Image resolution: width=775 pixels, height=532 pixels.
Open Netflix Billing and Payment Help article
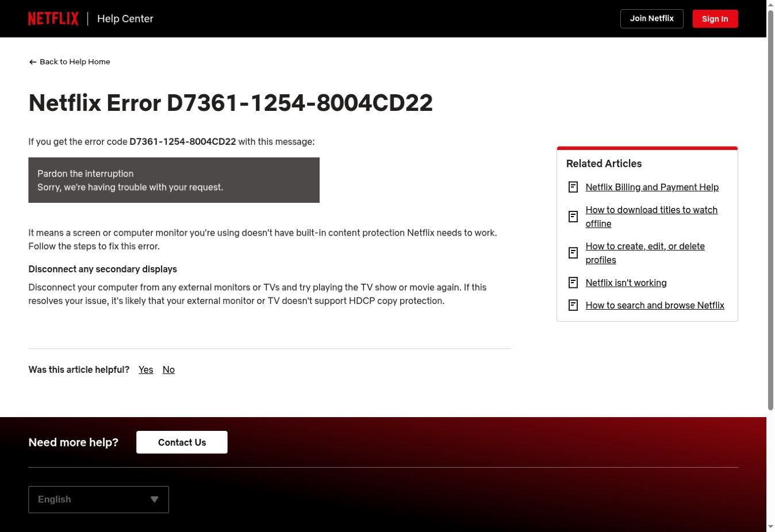point(652,187)
